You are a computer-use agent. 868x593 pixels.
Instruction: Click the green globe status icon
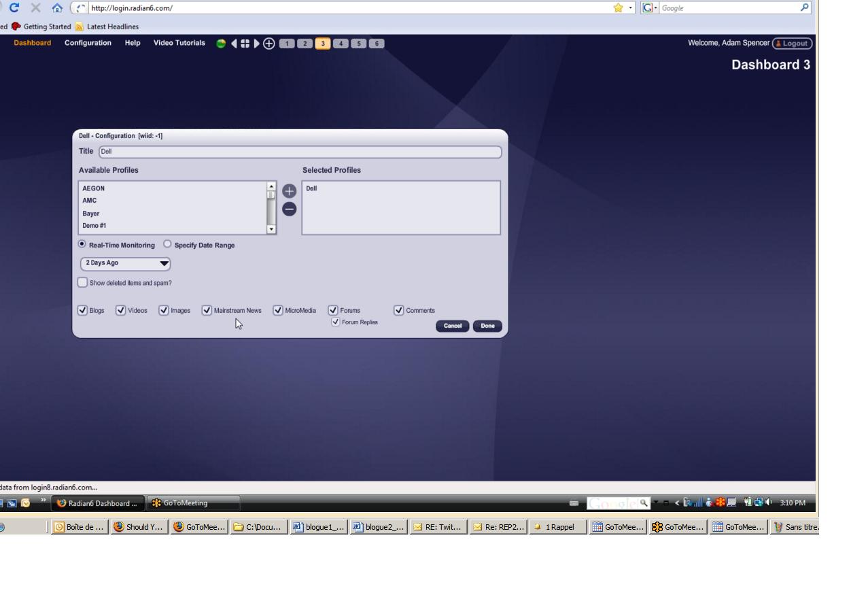(x=221, y=44)
